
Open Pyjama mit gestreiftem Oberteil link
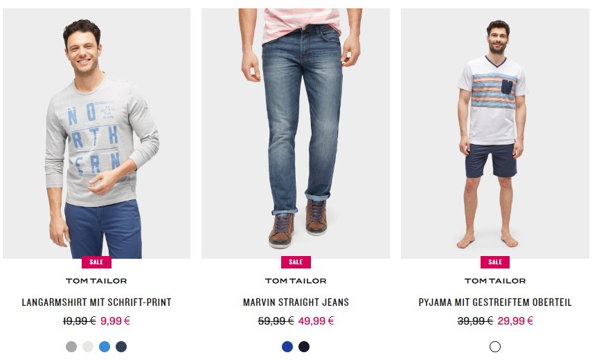coord(495,302)
